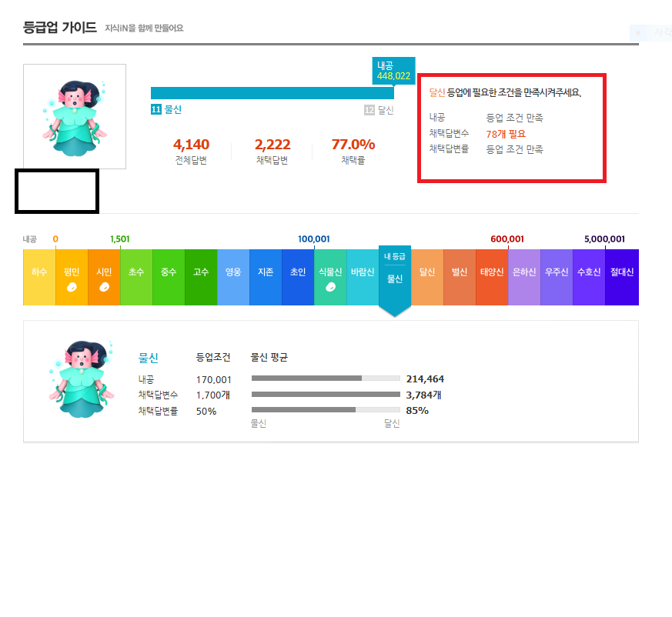Click the orange 달신 link in requirements box
The width and height of the screenshot is (672, 617).
click(x=437, y=92)
